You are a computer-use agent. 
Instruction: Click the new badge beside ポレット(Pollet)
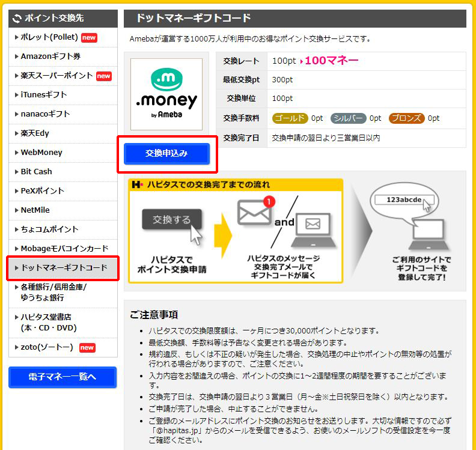pos(89,38)
